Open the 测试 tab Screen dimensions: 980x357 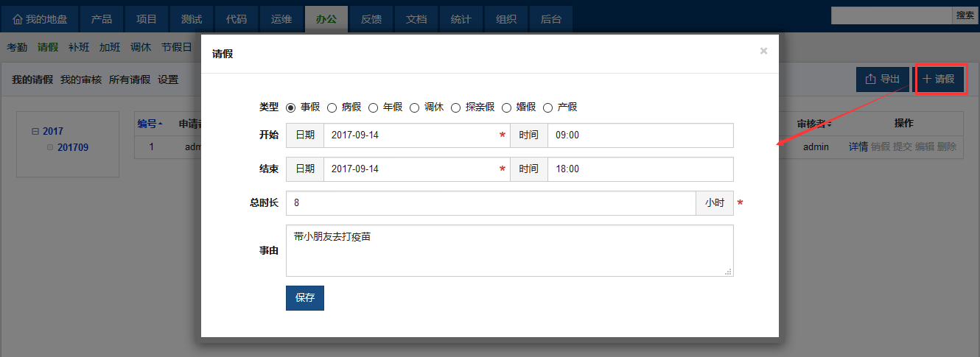[x=192, y=19]
